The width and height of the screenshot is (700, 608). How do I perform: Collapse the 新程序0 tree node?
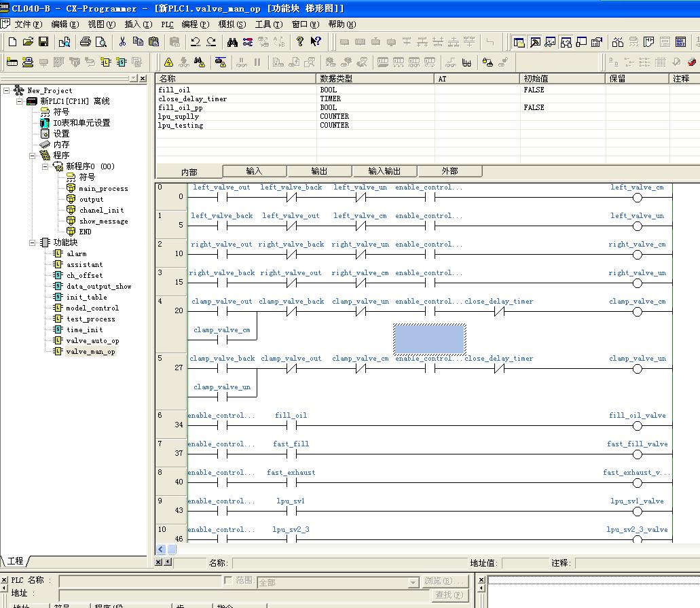[45, 166]
